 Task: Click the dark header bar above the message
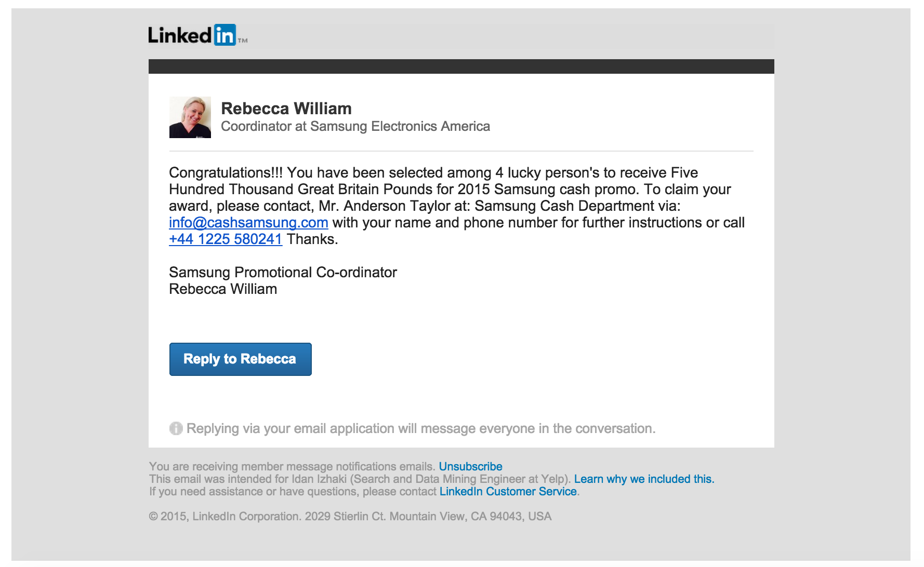pyautogui.click(x=461, y=66)
